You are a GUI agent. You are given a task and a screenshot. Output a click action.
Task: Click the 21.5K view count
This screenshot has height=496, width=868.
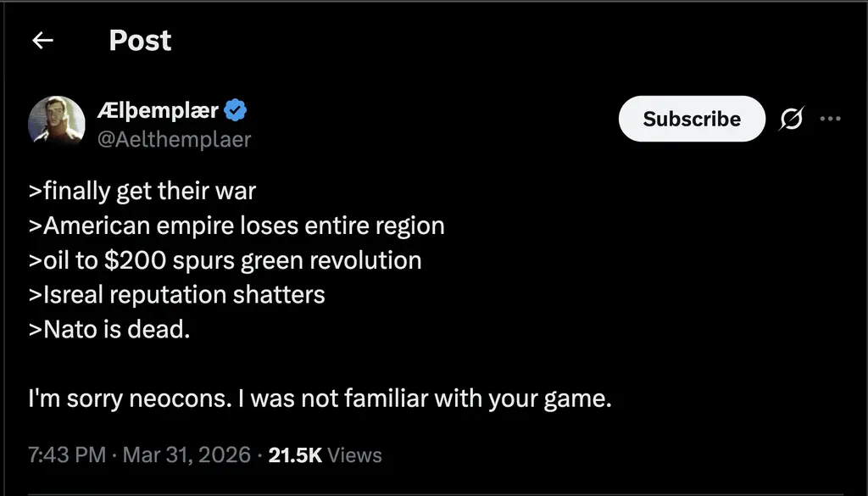point(294,455)
